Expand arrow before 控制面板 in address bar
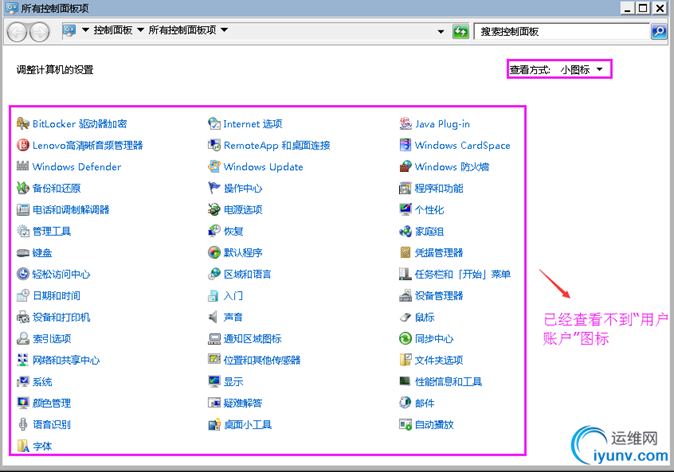 coord(85,30)
